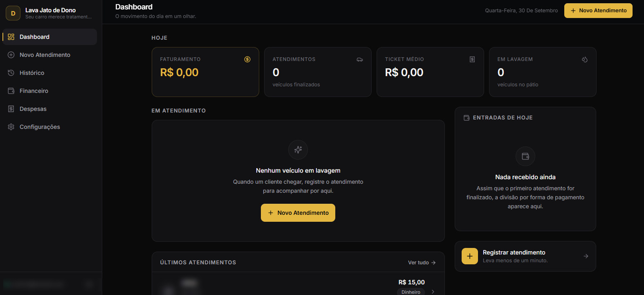Image resolution: width=644 pixels, height=295 pixels.
Task: Click the arrow on Registrar atendimento card
Action: (586, 256)
